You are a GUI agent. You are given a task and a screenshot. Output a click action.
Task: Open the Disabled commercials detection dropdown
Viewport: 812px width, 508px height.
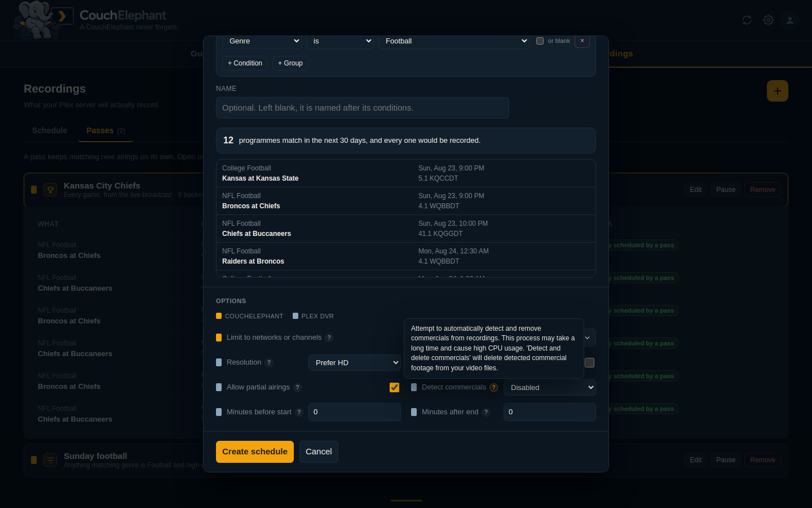550,387
